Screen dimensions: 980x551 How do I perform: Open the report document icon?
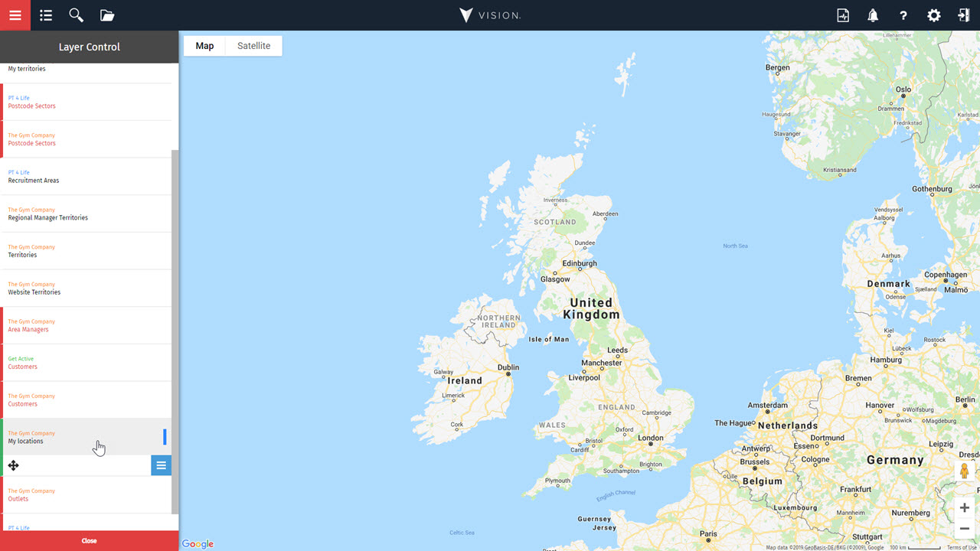pos(843,15)
